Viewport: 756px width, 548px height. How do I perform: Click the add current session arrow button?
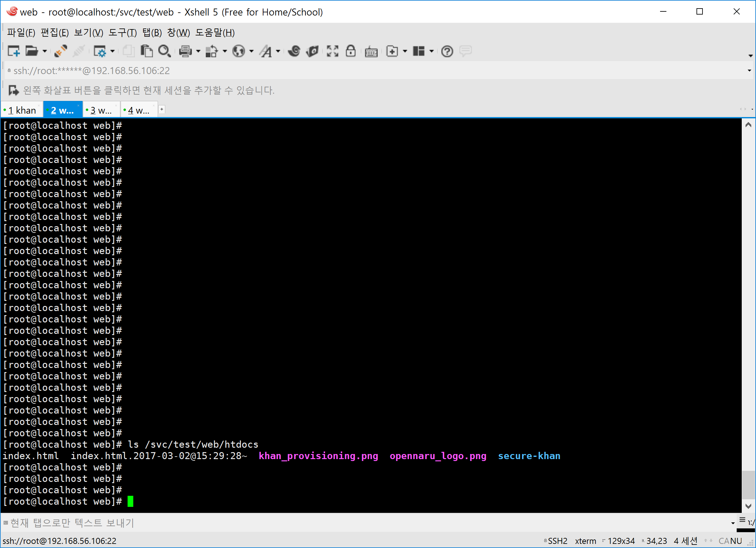(14, 90)
